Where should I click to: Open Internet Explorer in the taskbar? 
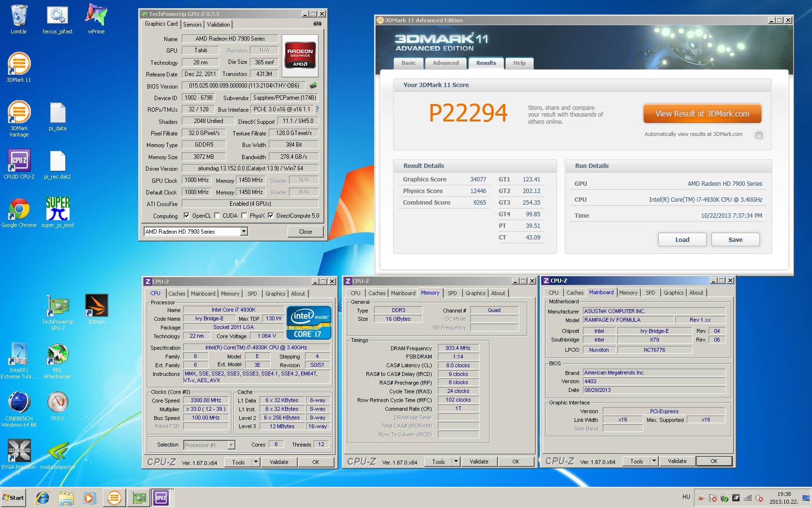point(43,497)
